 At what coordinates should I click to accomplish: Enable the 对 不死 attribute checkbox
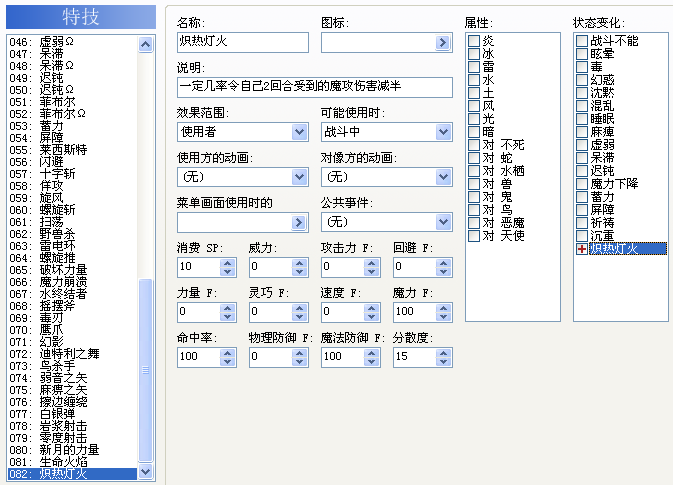(x=474, y=145)
